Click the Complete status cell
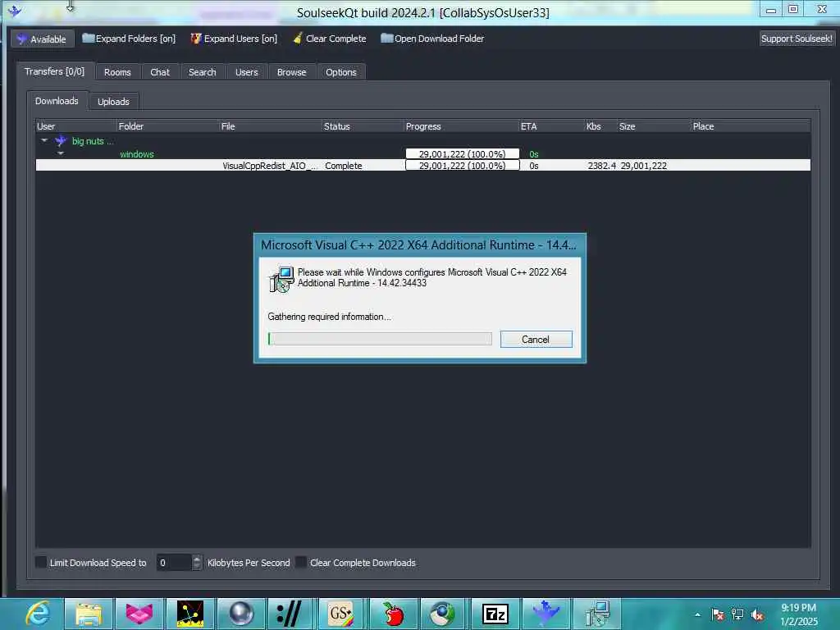The image size is (840, 630). 344,166
